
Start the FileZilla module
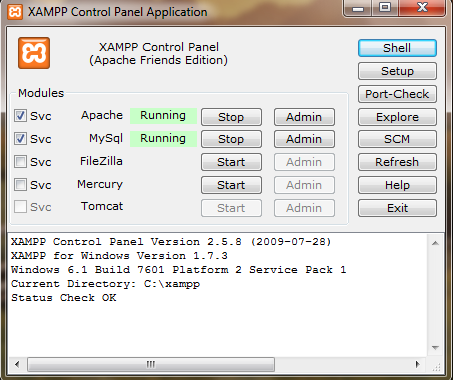click(x=231, y=162)
